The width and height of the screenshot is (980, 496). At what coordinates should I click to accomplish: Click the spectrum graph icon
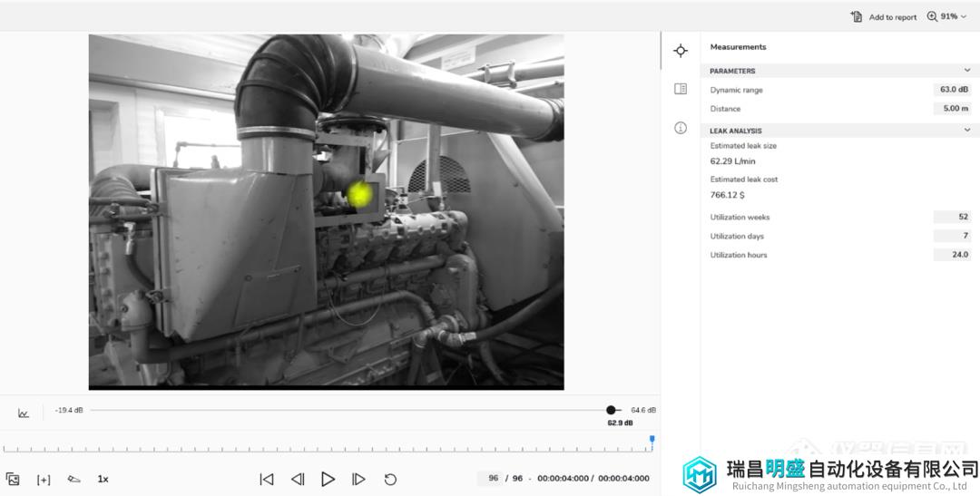click(x=24, y=413)
